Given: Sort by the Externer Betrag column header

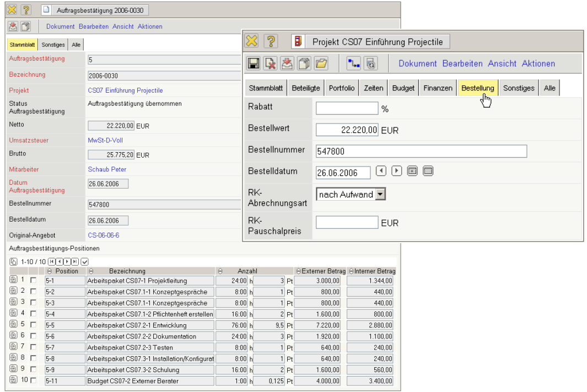Looking at the screenshot, I should [x=322, y=271].
